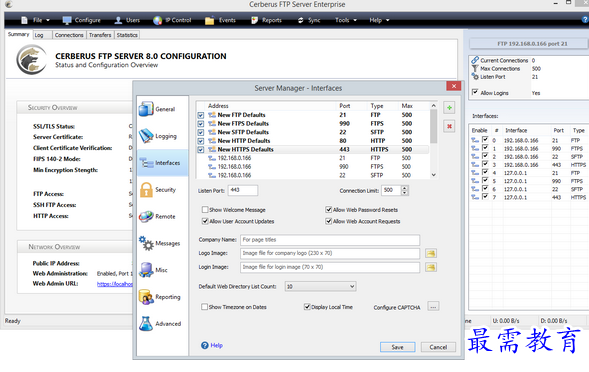Open Misc settings in Server Manager
589x372 pixels.
[162, 270]
